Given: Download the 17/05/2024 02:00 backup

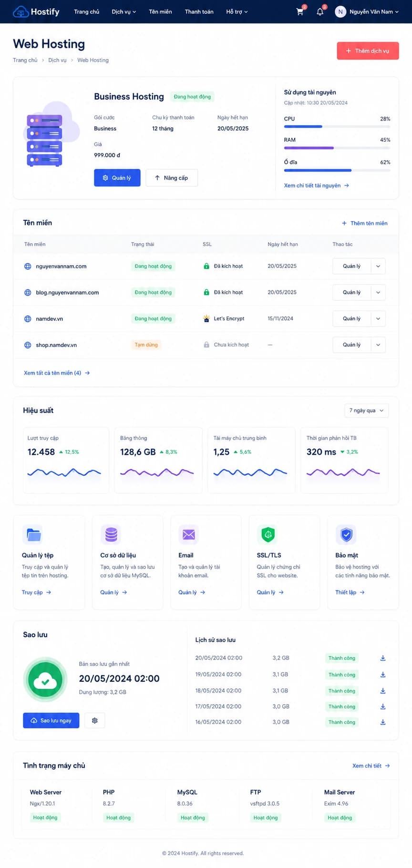Looking at the screenshot, I should click(x=383, y=706).
